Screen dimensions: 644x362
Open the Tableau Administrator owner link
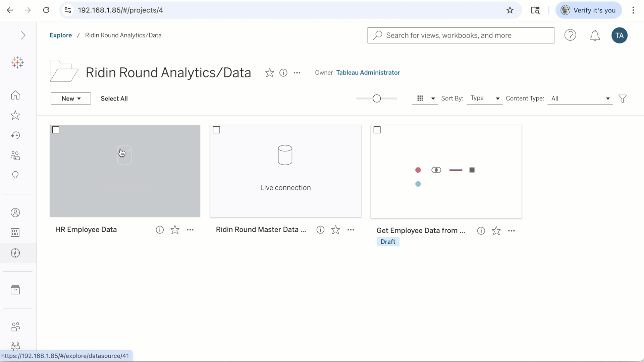coord(368,73)
